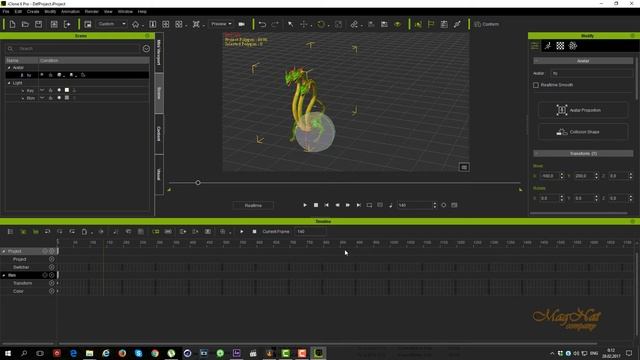Open the Preview mode dropdown
640x360 pixels.
[x=221, y=24]
